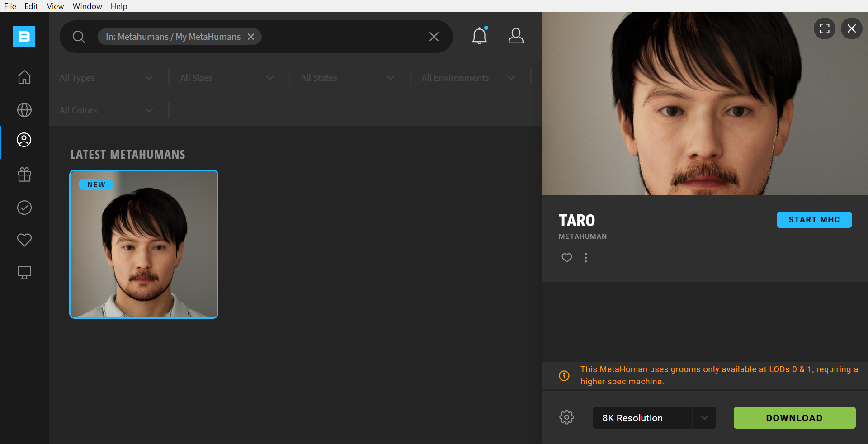Screen dimensions: 868x444
Task: Click the LATEST METAHUMANS heading
Action: 128,155
